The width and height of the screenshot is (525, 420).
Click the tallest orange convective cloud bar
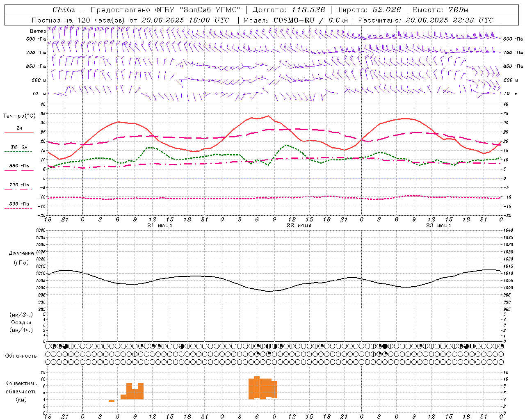pyautogui.click(x=257, y=388)
